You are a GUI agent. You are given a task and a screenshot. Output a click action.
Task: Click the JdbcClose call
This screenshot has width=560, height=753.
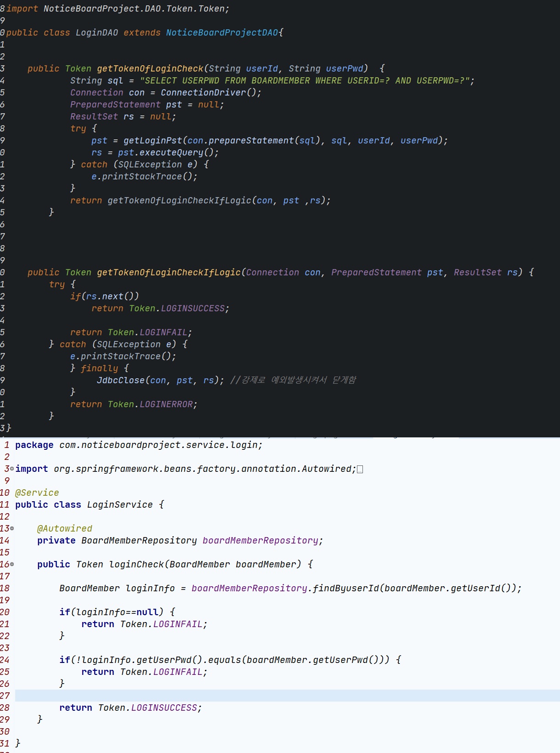[120, 380]
